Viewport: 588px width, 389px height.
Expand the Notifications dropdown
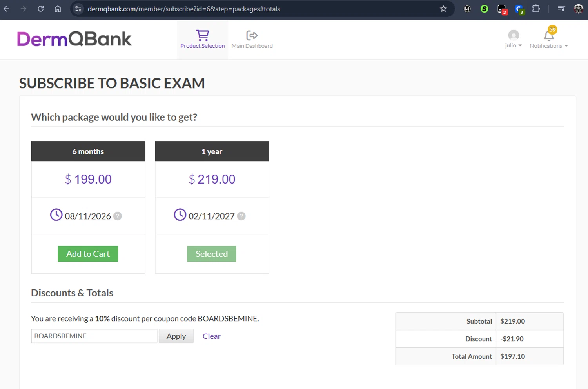pyautogui.click(x=549, y=46)
